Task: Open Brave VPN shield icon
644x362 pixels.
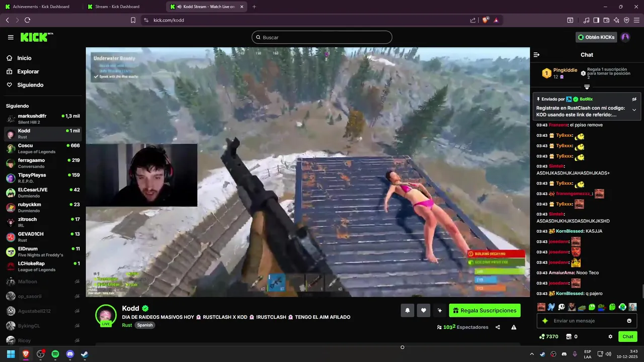Action: point(626,20)
